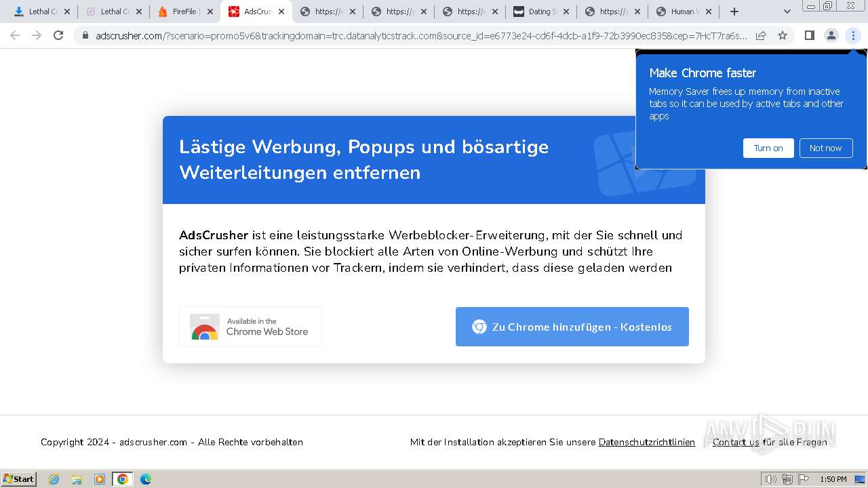Open the Datenschutzrichtlinien link
Viewport: 868px width, 488px height.
(647, 442)
